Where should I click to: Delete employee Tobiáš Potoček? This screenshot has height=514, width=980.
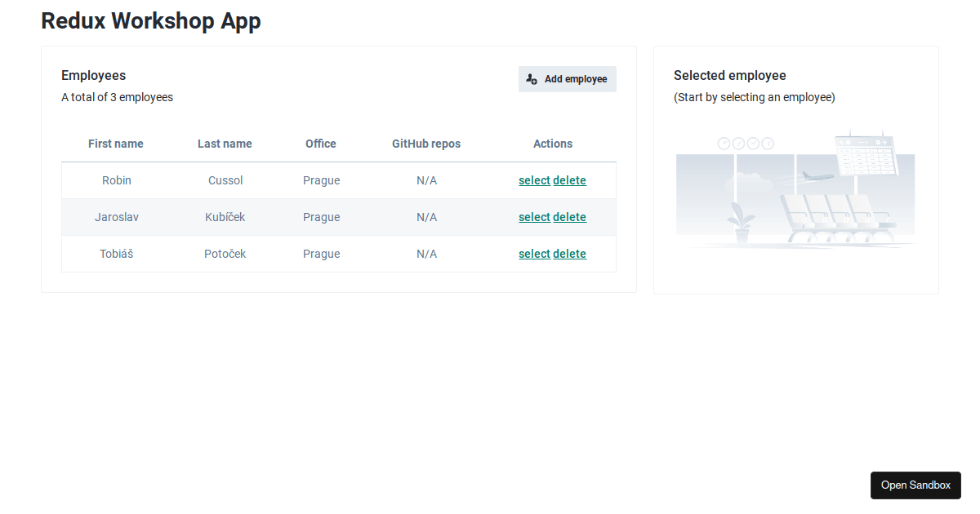click(569, 254)
